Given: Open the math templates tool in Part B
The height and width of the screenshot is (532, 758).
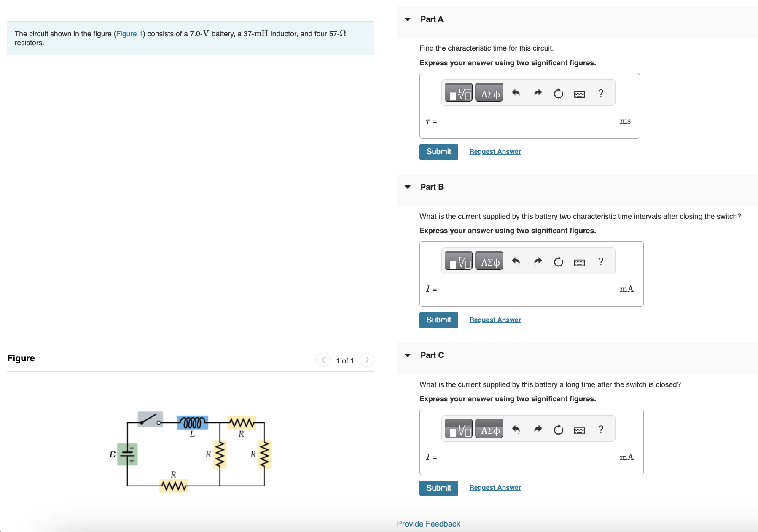Looking at the screenshot, I should 459,261.
